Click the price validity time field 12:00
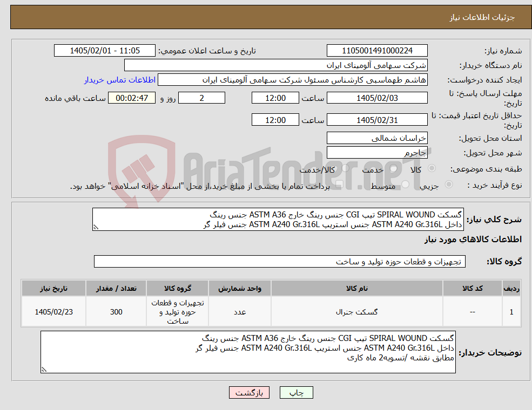Screen dimensions: 532x410 click(275, 120)
